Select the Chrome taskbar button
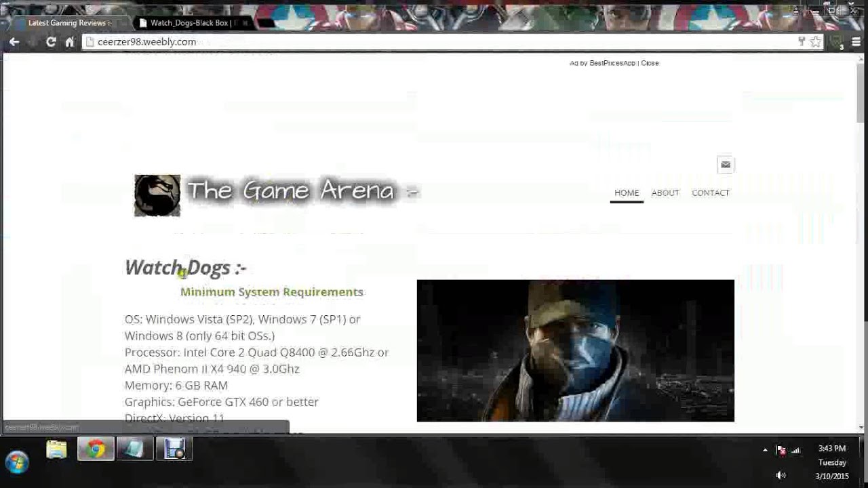The image size is (868, 488). [95, 449]
